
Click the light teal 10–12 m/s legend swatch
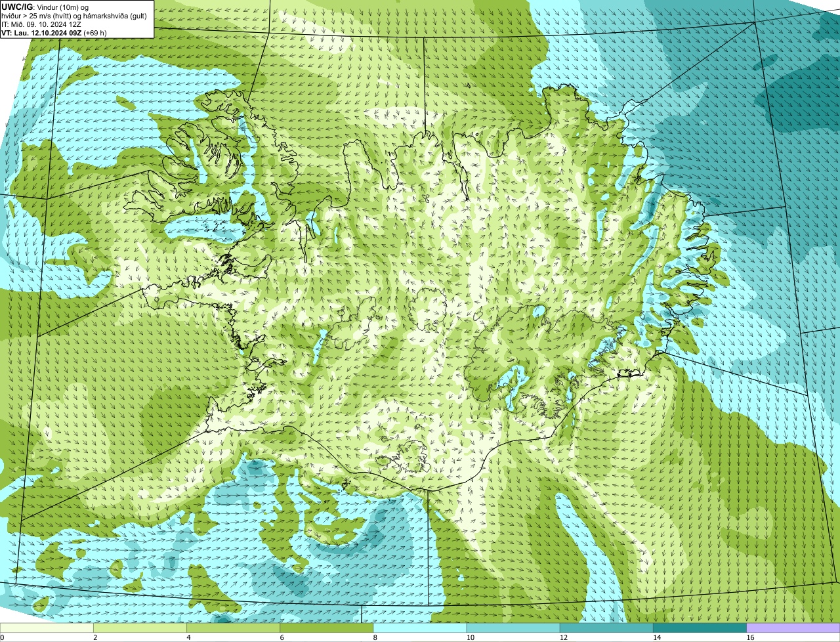click(x=513, y=628)
